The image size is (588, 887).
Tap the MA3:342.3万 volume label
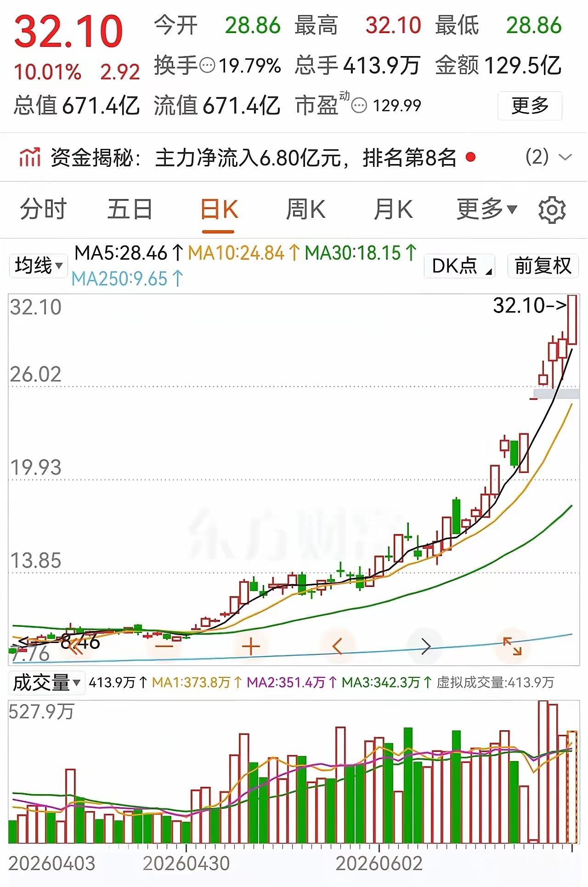387,682
